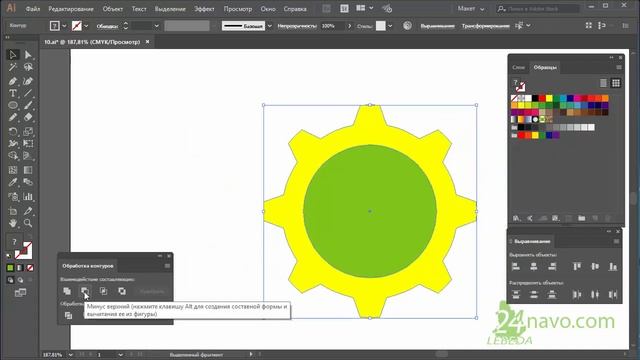The width and height of the screenshot is (640, 360).
Task: Select the Scale tool
Action: 28,131
